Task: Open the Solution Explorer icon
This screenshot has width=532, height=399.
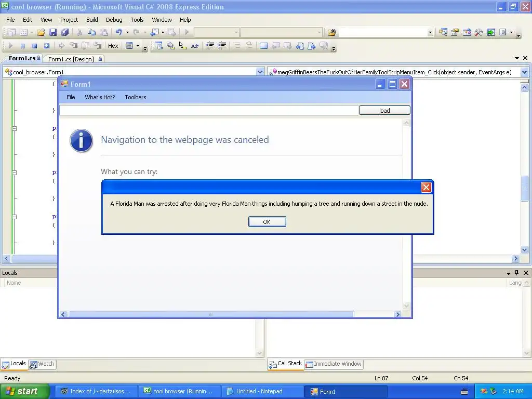Action: point(443,32)
